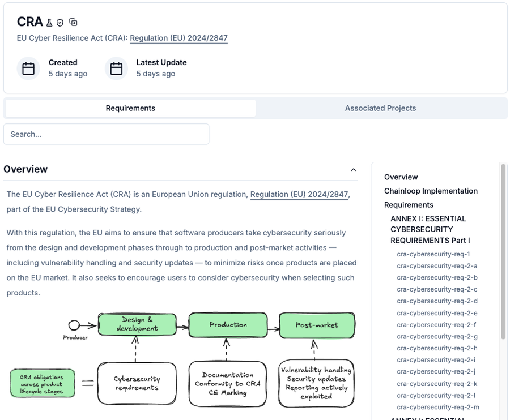Collapse the Overview section chevron
This screenshot has height=420, width=510.
pyautogui.click(x=354, y=169)
